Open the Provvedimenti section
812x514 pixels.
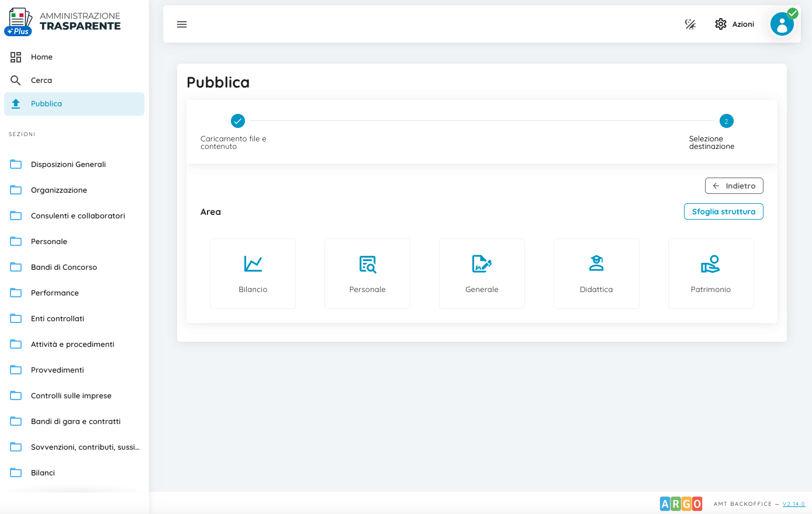[x=74, y=370]
